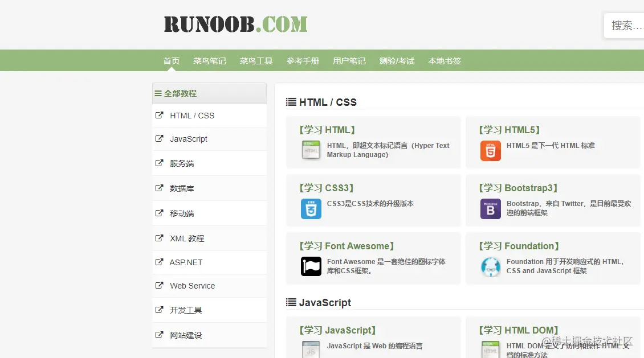Click the HTML DOM card icon

[490, 349]
